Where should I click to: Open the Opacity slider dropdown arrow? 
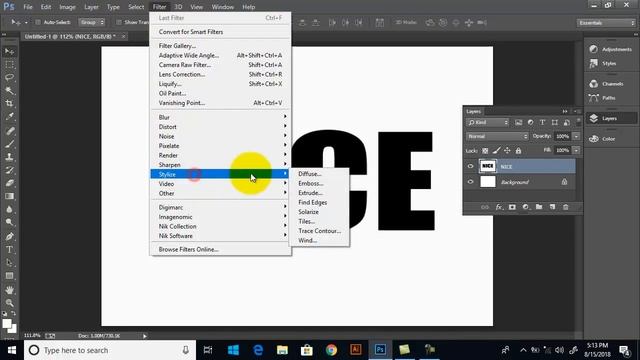576,136
